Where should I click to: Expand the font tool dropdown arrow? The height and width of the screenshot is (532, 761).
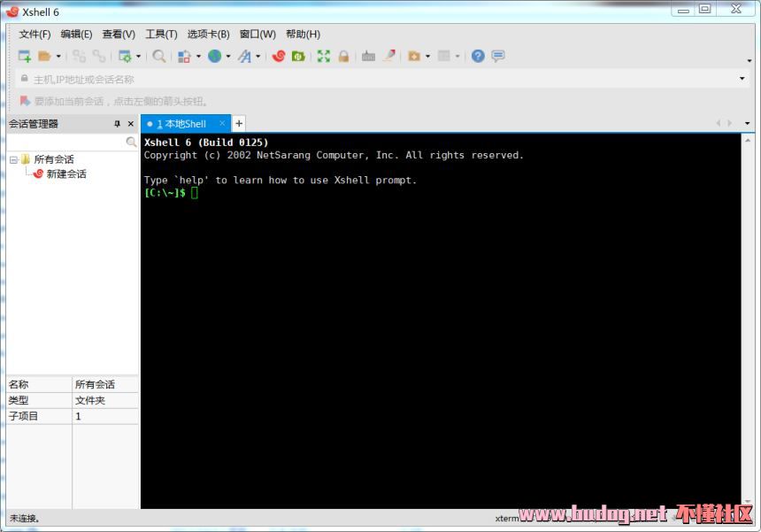coord(258,57)
